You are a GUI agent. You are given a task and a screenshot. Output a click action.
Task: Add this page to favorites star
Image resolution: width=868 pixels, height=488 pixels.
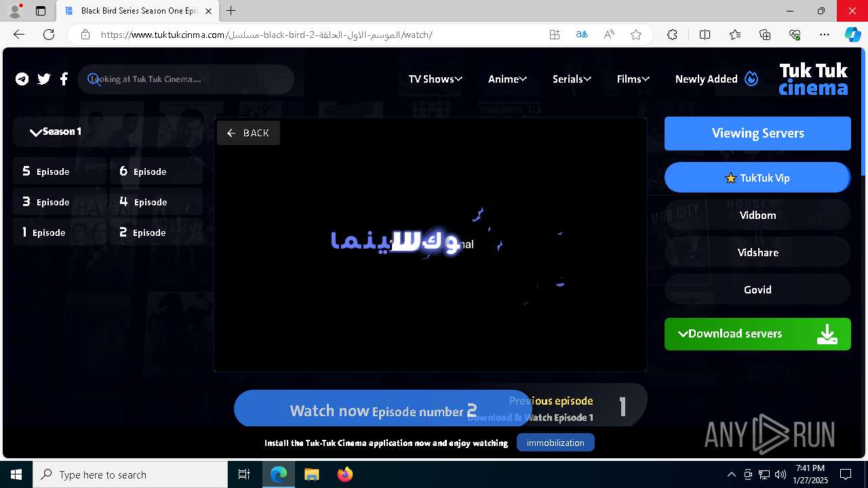636,35
